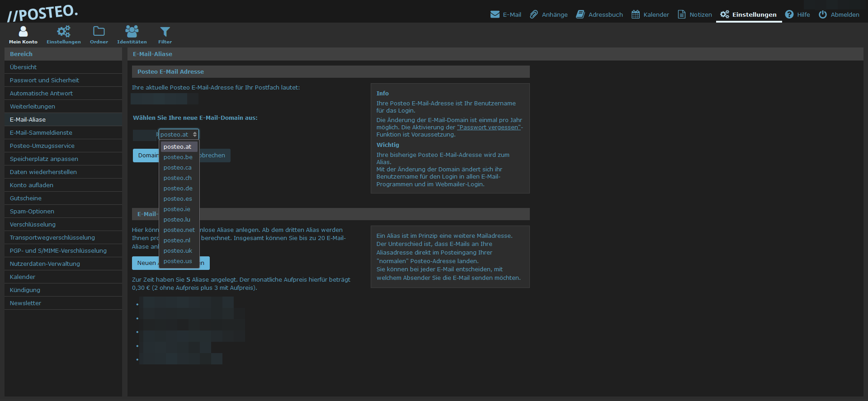Open the E-Mail envelope icon
The width and height of the screenshot is (868, 401).
[495, 14]
